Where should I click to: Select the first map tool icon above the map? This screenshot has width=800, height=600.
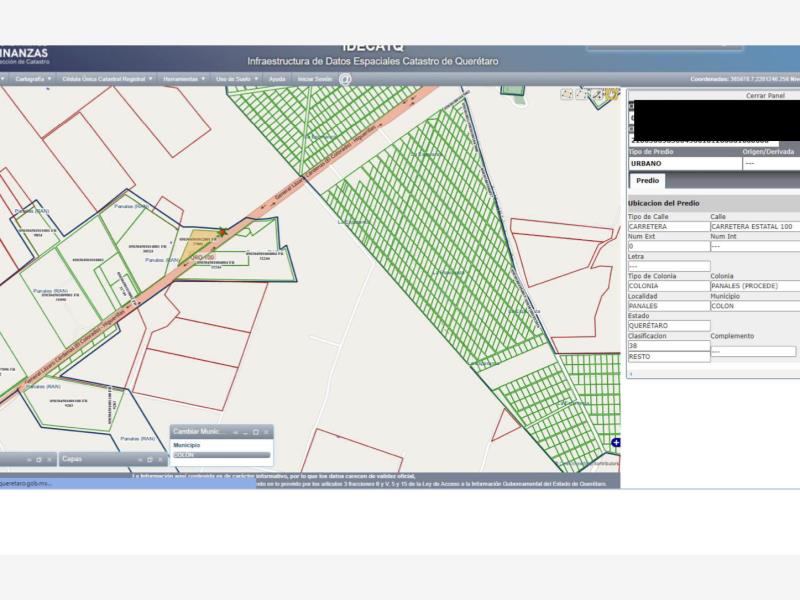tap(566, 94)
